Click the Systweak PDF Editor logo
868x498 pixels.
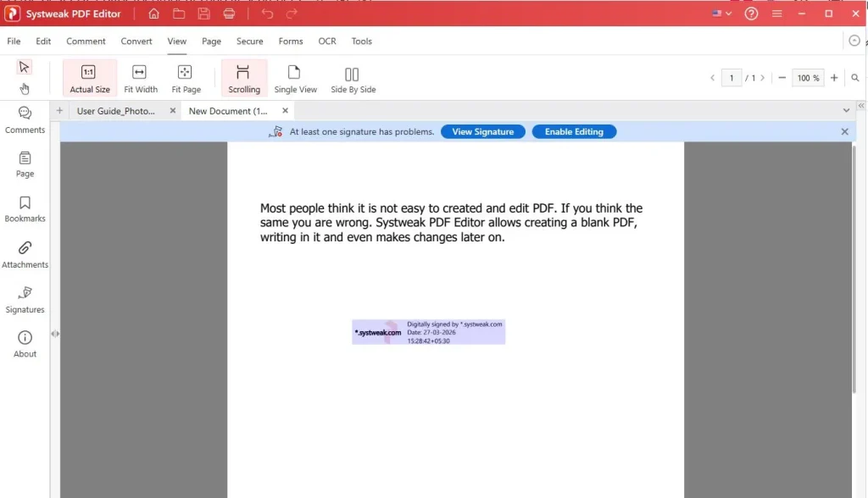pos(12,14)
